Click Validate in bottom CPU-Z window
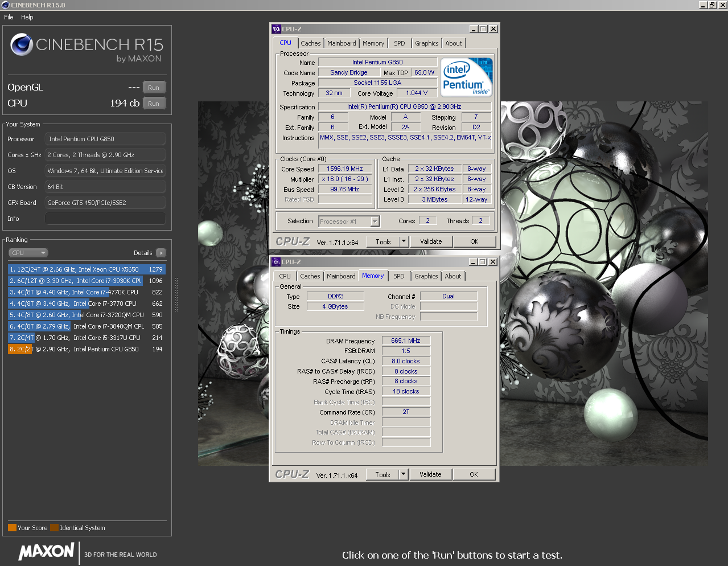This screenshot has height=566, width=728. [430, 474]
